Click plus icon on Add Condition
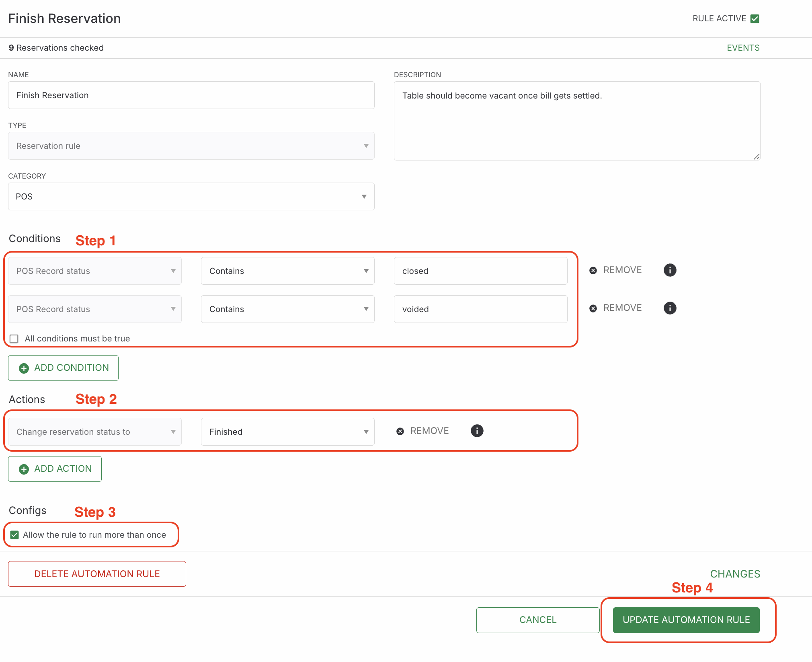Screen dimensions: 812x662 pos(24,368)
